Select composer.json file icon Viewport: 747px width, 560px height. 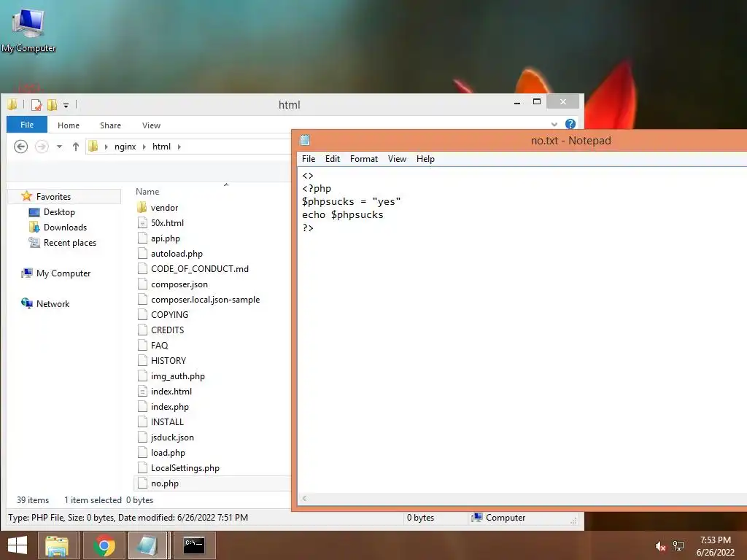142,284
